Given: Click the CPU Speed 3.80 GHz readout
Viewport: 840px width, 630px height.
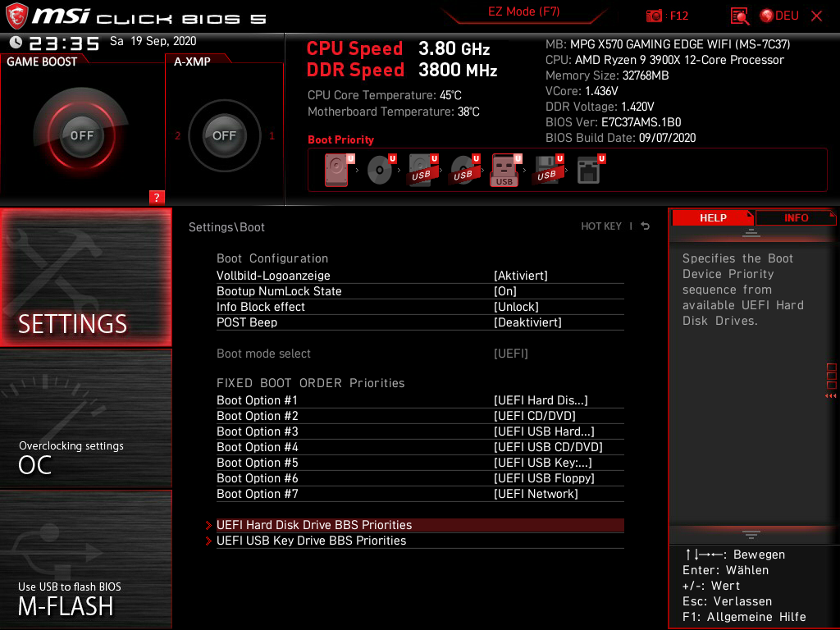Looking at the screenshot, I should (398, 48).
